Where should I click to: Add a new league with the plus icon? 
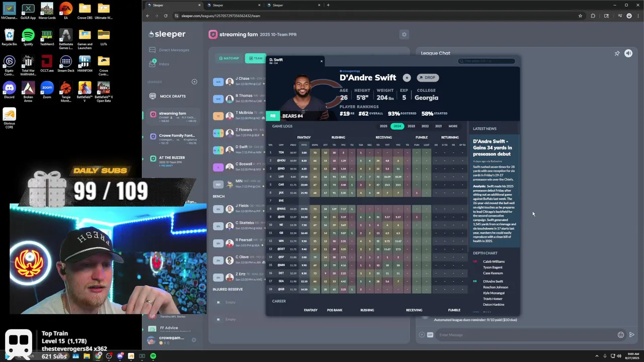pos(194,81)
